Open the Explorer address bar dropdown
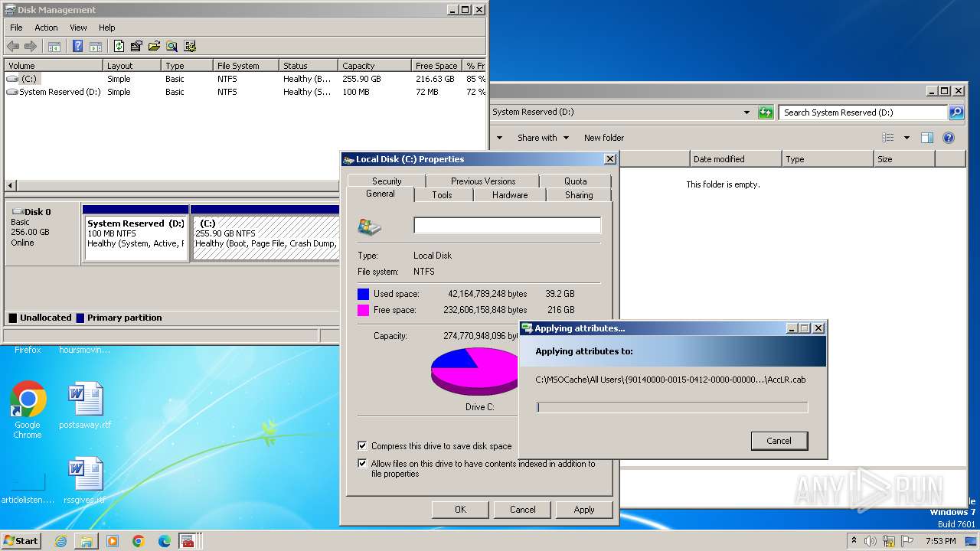 [746, 112]
